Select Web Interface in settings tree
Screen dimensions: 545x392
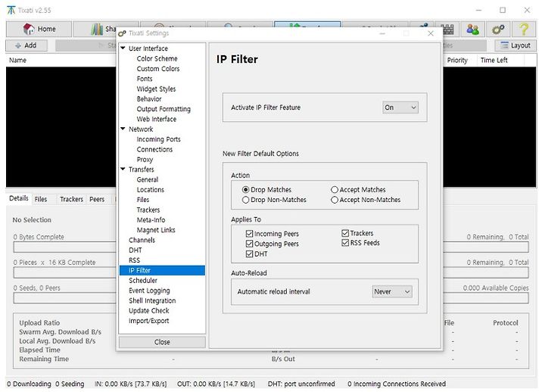(157, 119)
